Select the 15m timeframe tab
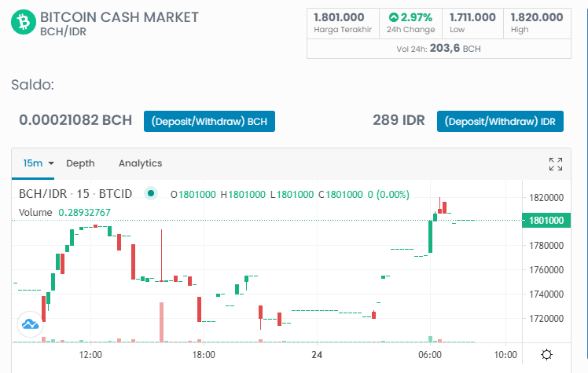The height and width of the screenshot is (373, 588). pos(33,163)
